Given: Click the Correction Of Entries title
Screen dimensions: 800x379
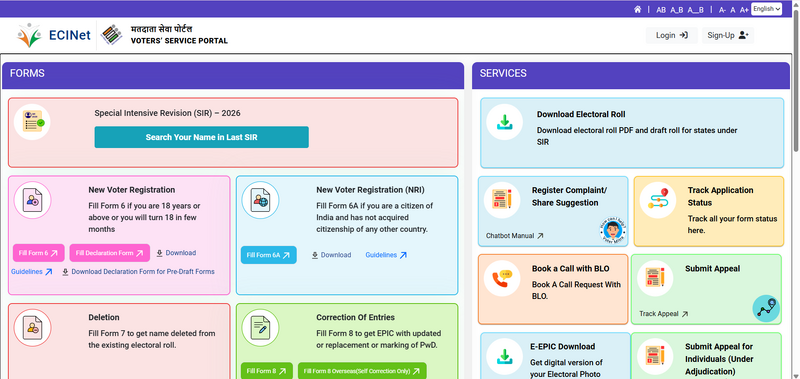Looking at the screenshot, I should pyautogui.click(x=356, y=317).
